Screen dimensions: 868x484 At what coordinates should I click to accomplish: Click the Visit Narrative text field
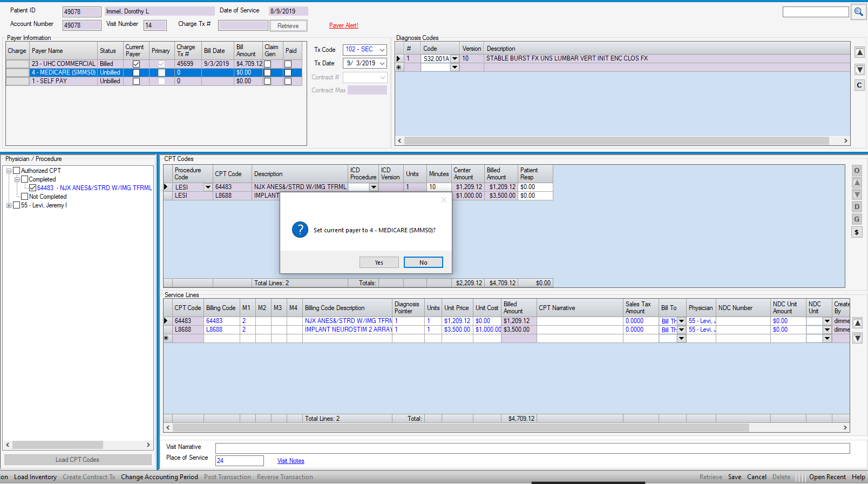point(532,448)
